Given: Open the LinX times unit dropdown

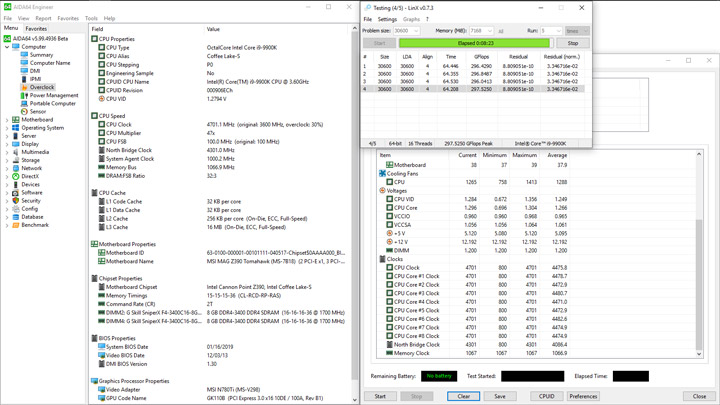Looking at the screenshot, I should [x=577, y=31].
